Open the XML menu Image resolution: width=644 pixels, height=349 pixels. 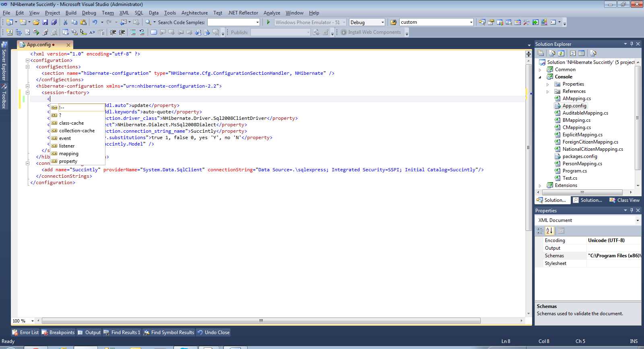pos(124,13)
